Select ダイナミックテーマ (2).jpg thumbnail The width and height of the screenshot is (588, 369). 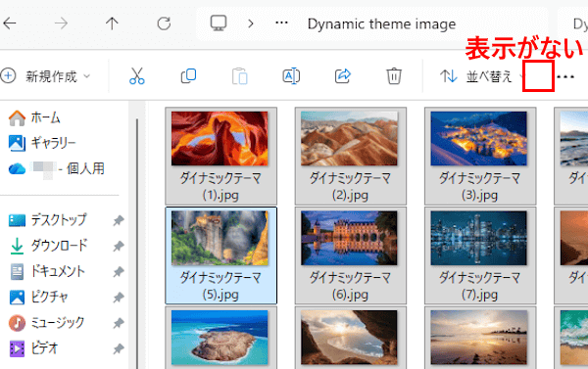click(349, 139)
